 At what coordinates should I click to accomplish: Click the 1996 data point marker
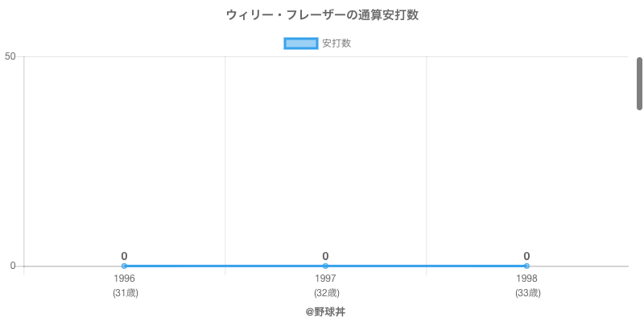coord(124,266)
